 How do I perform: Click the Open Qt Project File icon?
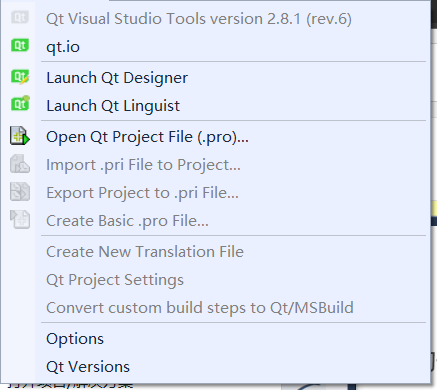[20, 136]
